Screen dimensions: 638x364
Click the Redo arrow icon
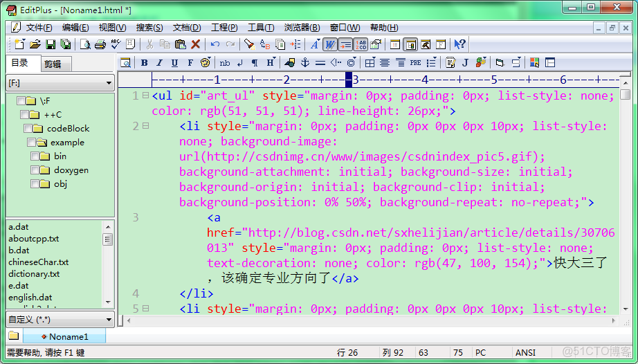[230, 44]
